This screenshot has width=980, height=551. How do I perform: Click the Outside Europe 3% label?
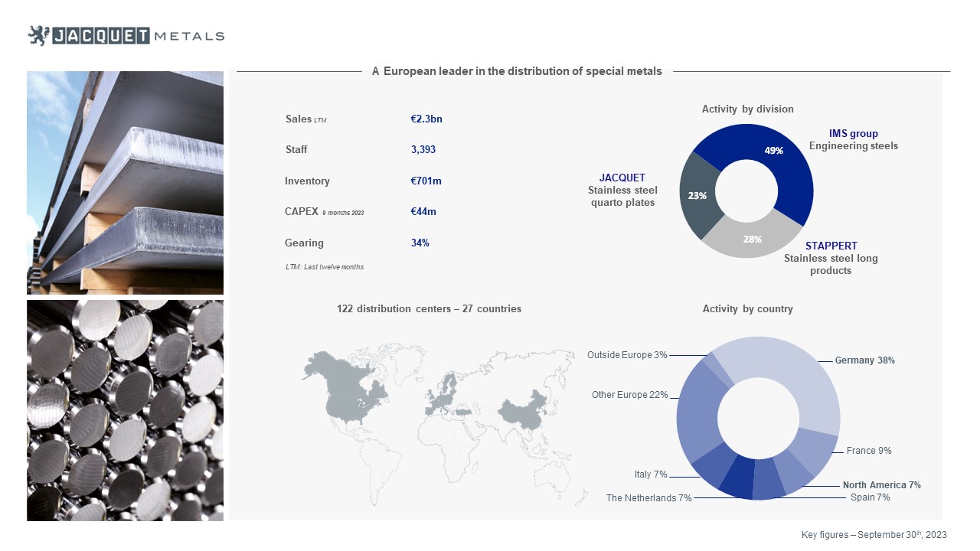click(627, 355)
